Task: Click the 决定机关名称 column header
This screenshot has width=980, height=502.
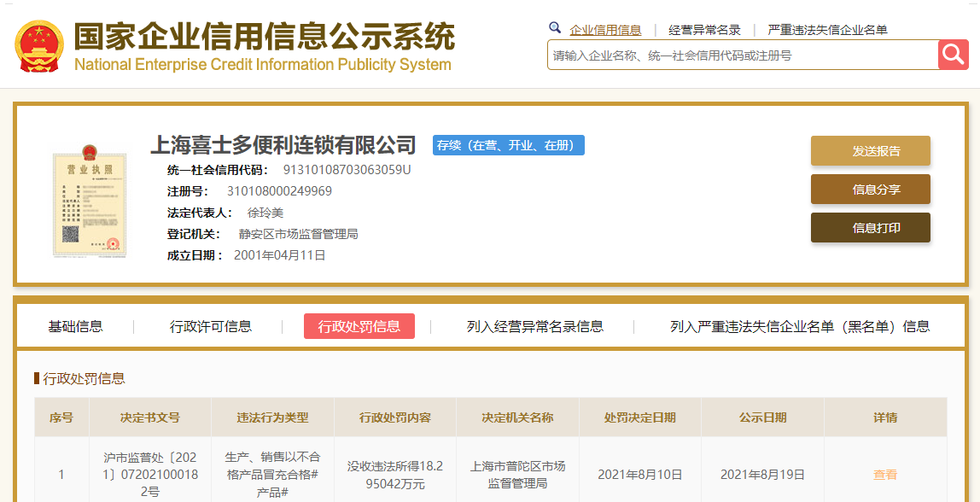Action: click(x=517, y=417)
